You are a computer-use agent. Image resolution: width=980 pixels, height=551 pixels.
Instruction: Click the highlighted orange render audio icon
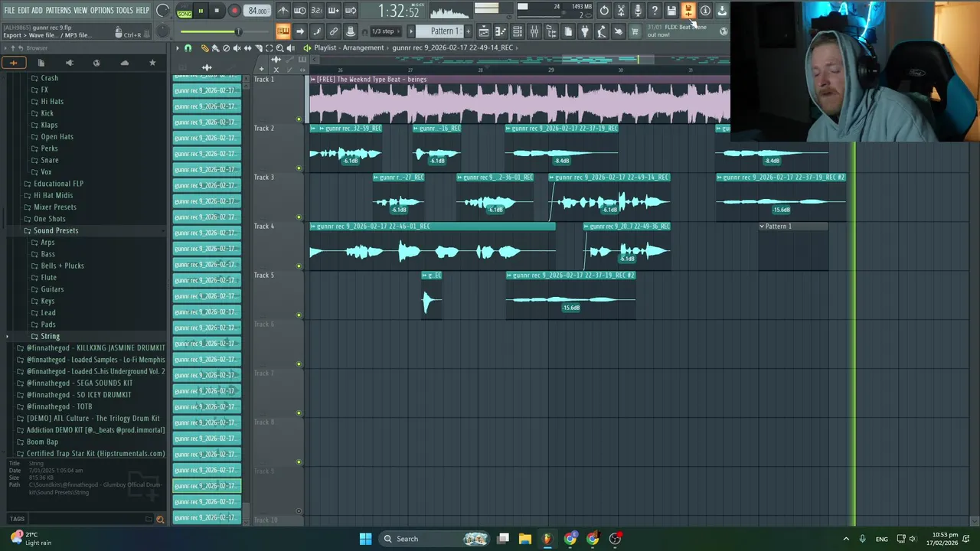[x=688, y=11]
